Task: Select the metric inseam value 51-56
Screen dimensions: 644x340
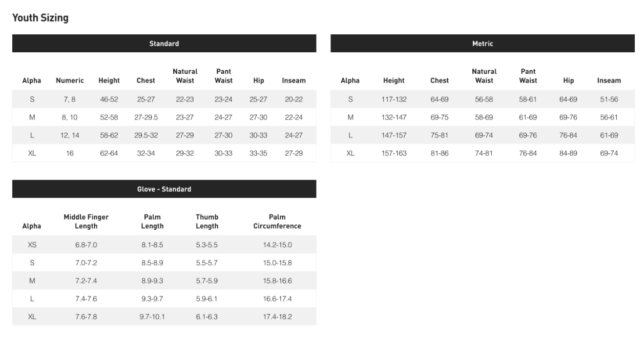Action: 609,99
